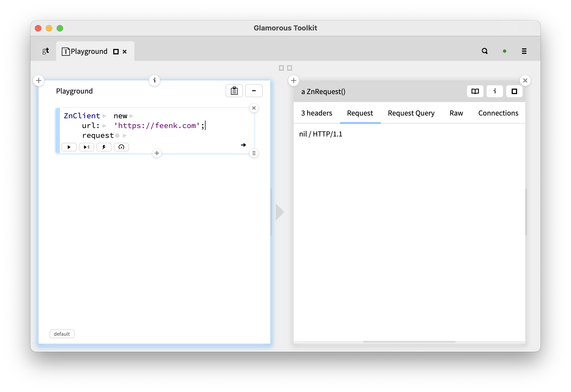Collapse the Playground page with the minus button
The height and width of the screenshot is (392, 571).
(x=254, y=91)
